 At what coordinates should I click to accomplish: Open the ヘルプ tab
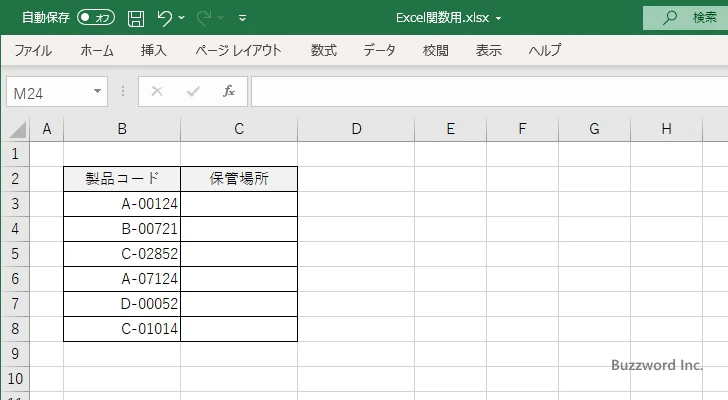click(x=545, y=50)
